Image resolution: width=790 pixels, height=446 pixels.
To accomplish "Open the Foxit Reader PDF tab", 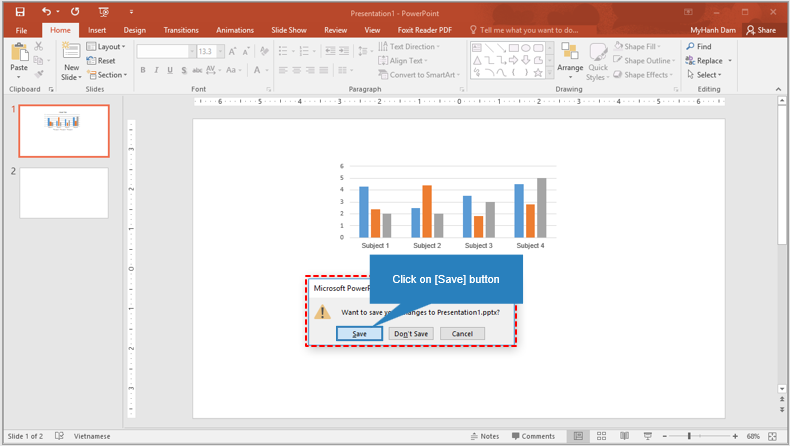I will click(425, 30).
